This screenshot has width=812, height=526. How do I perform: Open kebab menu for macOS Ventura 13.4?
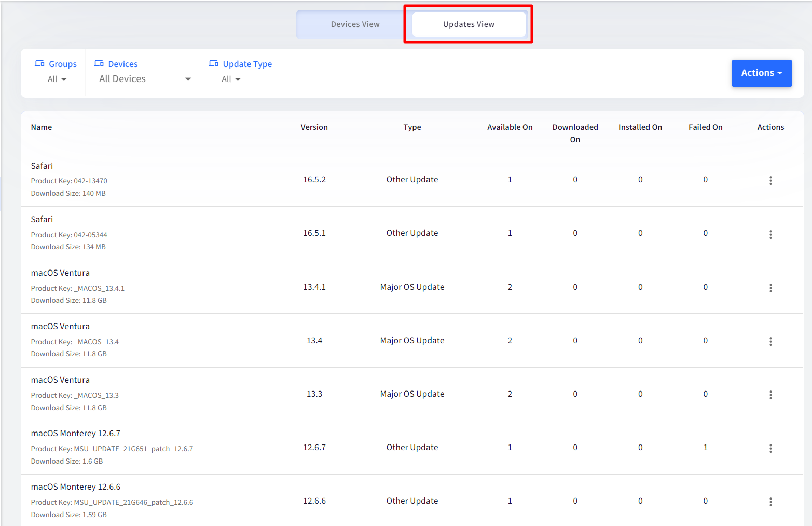(x=770, y=341)
